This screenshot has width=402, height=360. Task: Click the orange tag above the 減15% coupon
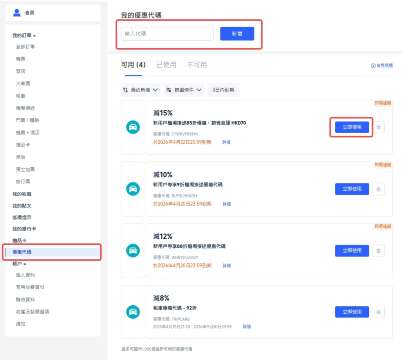click(x=383, y=103)
